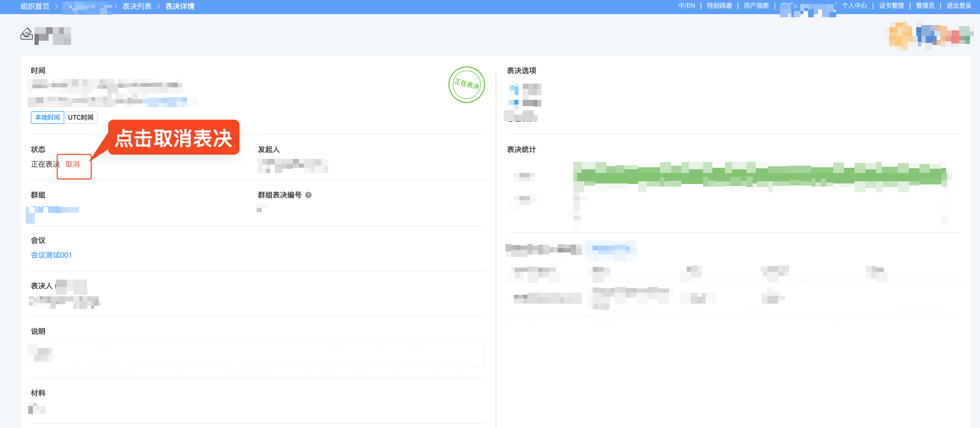The height and width of the screenshot is (428, 980).
Task: Navigate back to 表决列表 in breadcrumb
Action: 137,6
